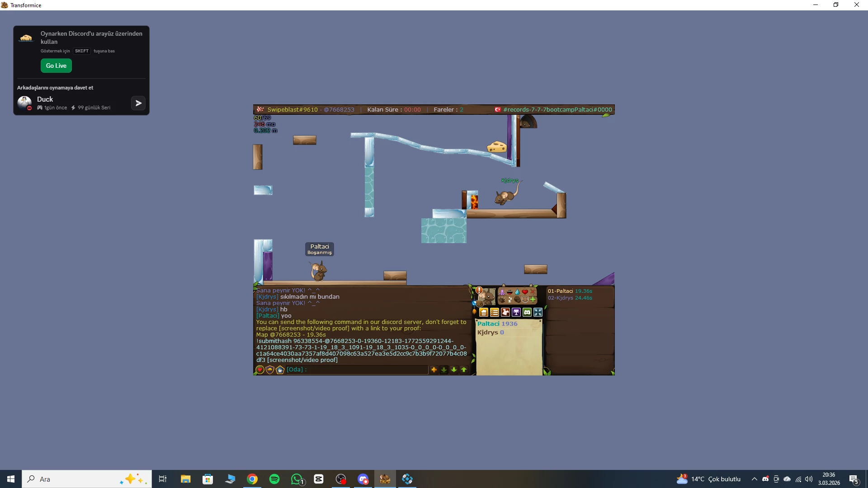Click the 01-Paltaci 19.36s record entry
The image size is (868, 488).
coord(570,291)
